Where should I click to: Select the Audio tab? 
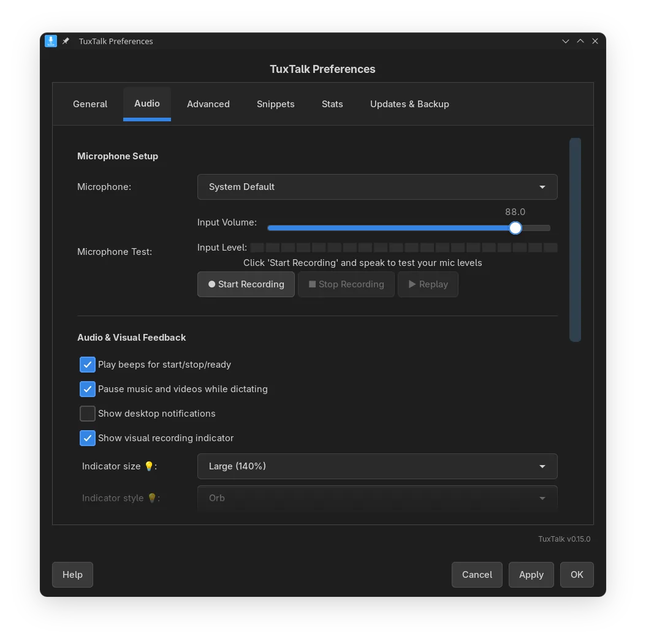click(x=147, y=104)
